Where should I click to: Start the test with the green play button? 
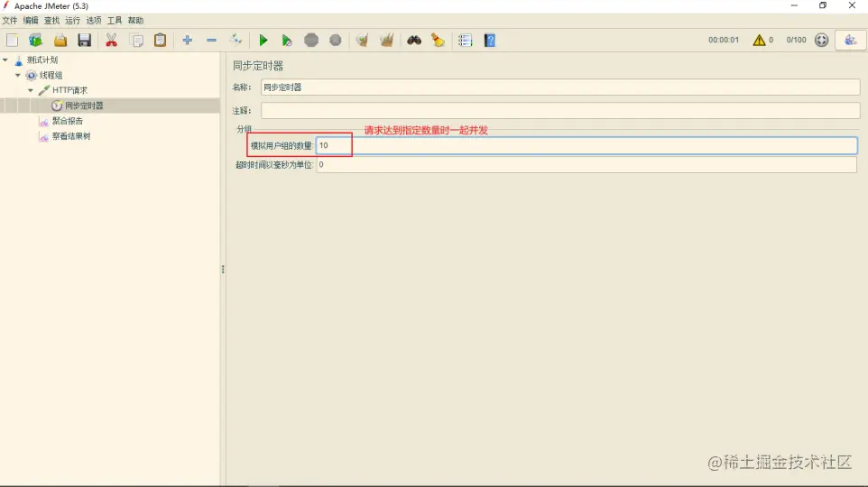(x=263, y=40)
